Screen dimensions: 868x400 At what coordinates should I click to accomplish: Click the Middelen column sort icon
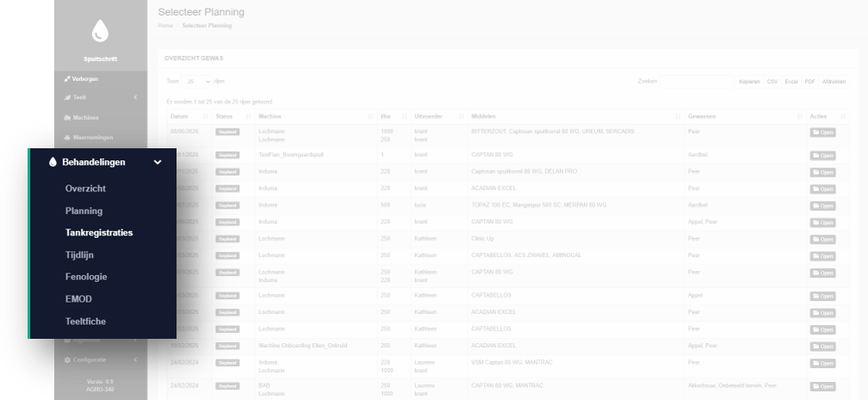(679, 117)
